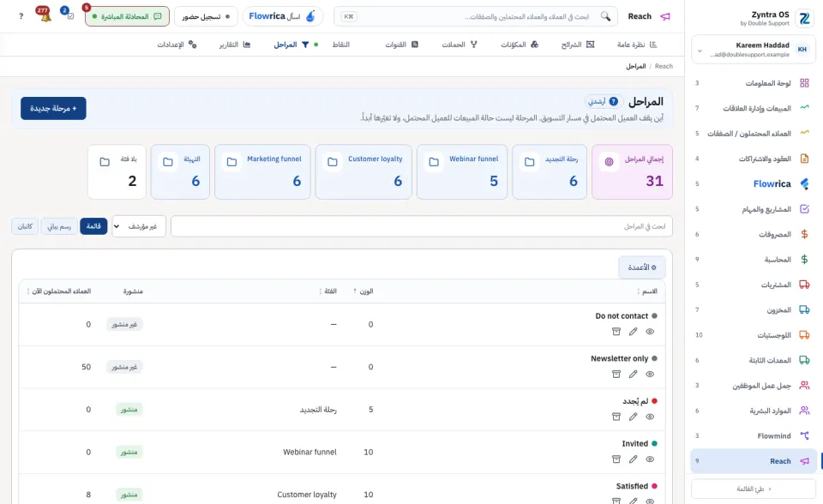The image size is (823, 504).
Task: Sort by الاسم column
Action: [x=646, y=291]
